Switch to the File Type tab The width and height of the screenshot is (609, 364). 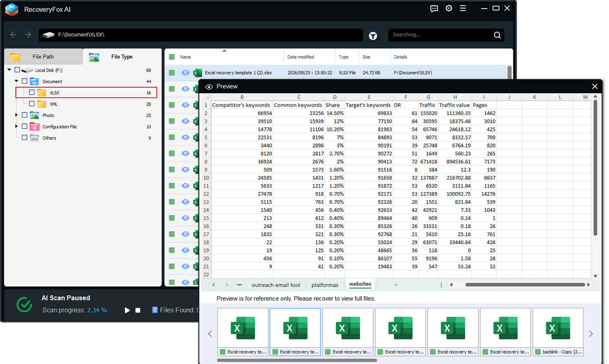coord(122,57)
